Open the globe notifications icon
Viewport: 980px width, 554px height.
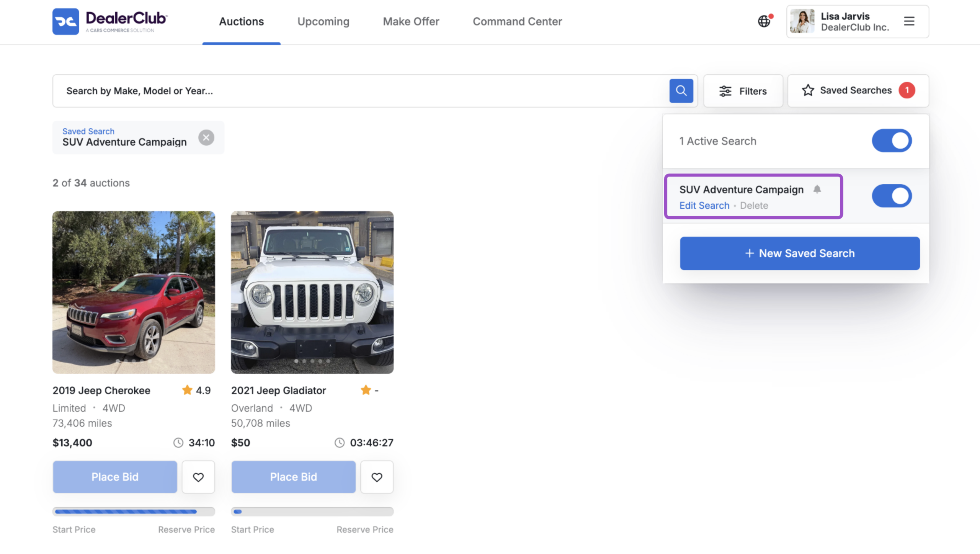coord(764,21)
